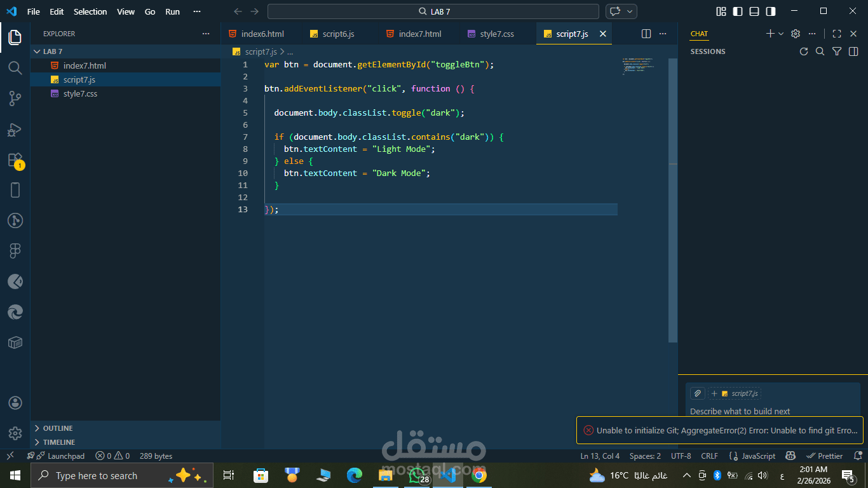Go back with the navigation arrow

(x=238, y=11)
